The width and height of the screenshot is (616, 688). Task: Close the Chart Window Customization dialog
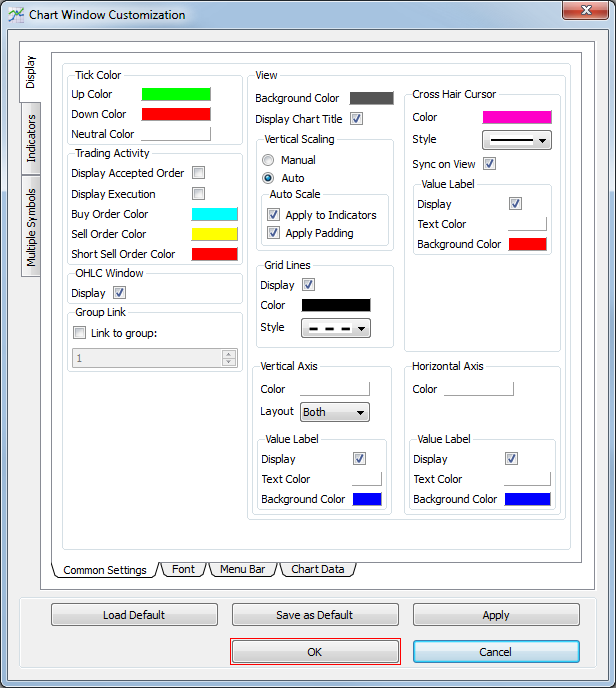tap(589, 13)
